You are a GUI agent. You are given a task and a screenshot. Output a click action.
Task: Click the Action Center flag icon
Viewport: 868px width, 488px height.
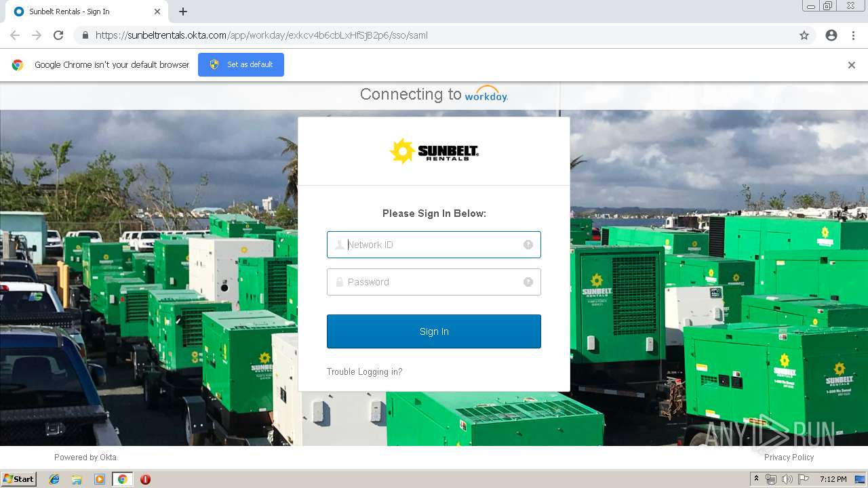[x=803, y=479]
